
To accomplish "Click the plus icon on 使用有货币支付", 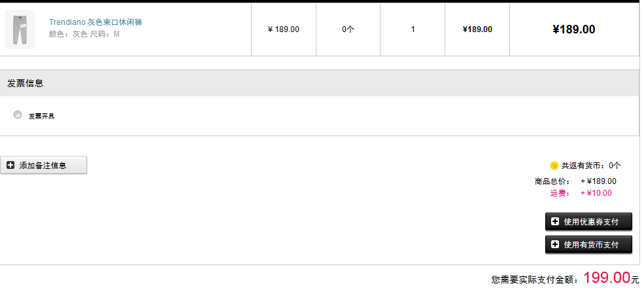I will pyautogui.click(x=555, y=244).
